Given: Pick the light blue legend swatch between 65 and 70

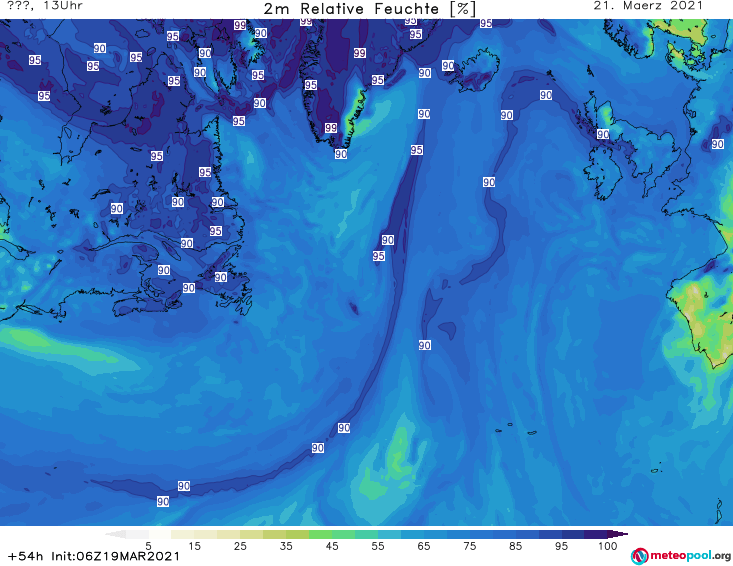Looking at the screenshot, I should click(x=435, y=534).
